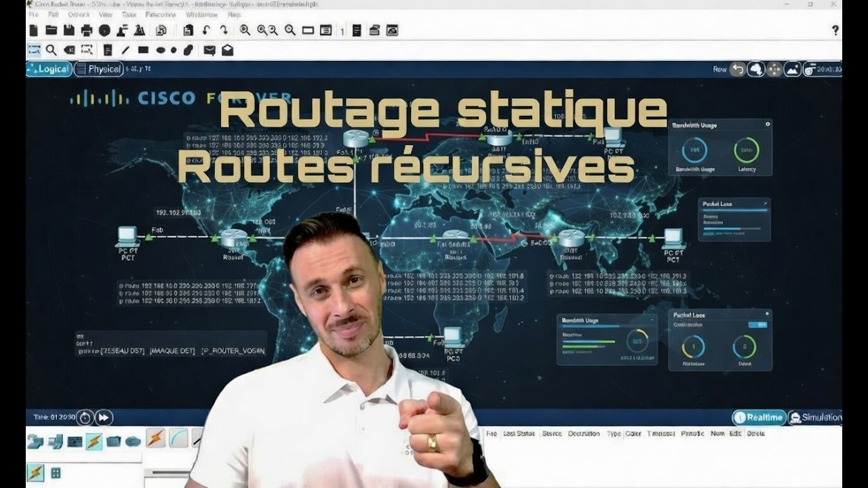Screen dimensions: 868x488
Task: Open the Edit menu
Action: click(x=54, y=14)
